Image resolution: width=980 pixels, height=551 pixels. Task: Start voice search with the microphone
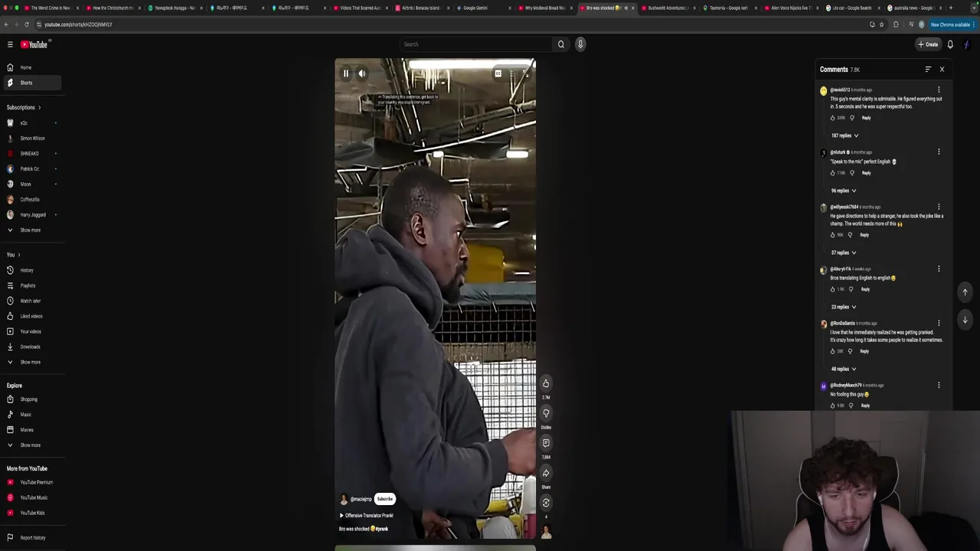coord(580,44)
